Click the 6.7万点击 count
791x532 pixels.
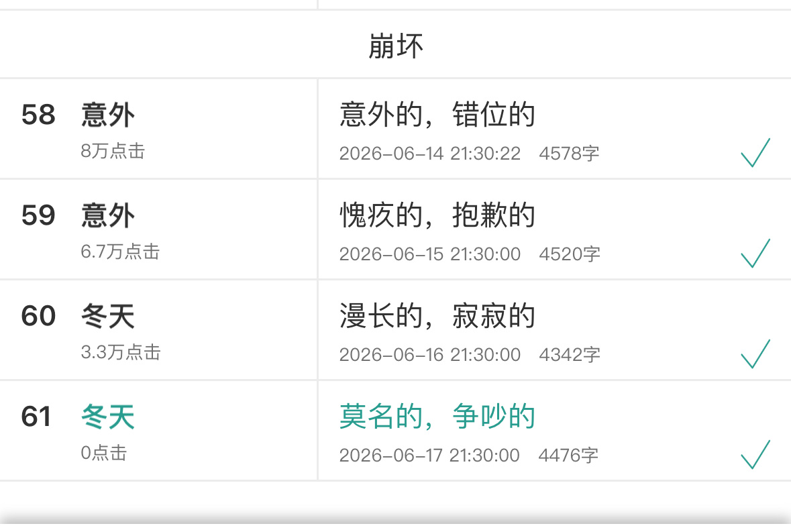point(120,252)
